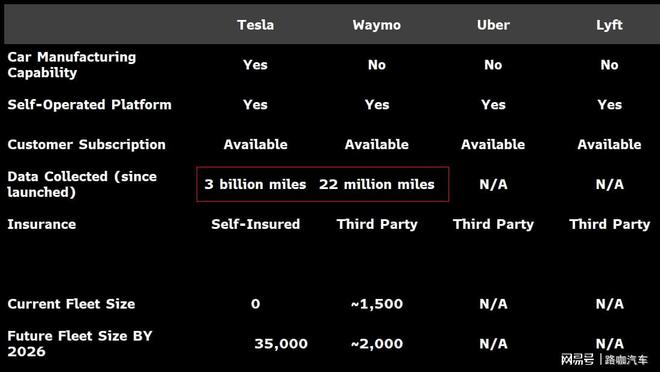Viewport: 660px width, 372px height.
Task: Click the 3 billion miles cell
Action: (x=255, y=184)
